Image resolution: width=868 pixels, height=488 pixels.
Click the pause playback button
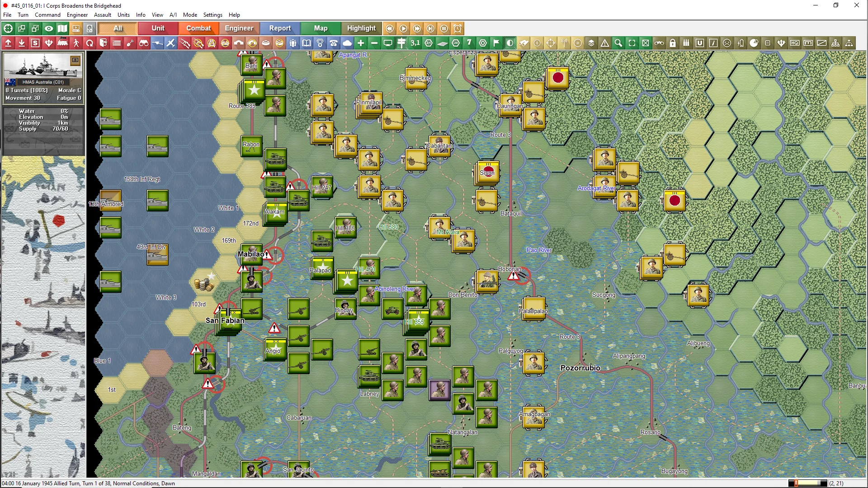tap(444, 28)
